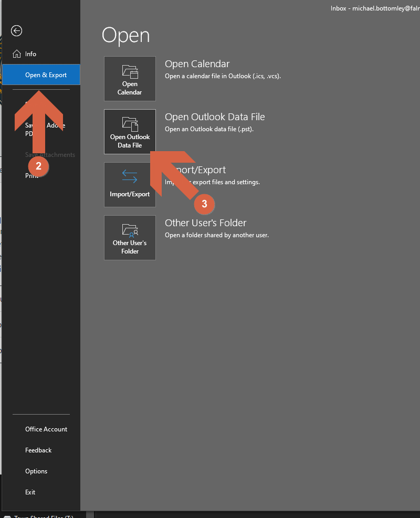Select Open & Export in sidebar

click(41, 75)
